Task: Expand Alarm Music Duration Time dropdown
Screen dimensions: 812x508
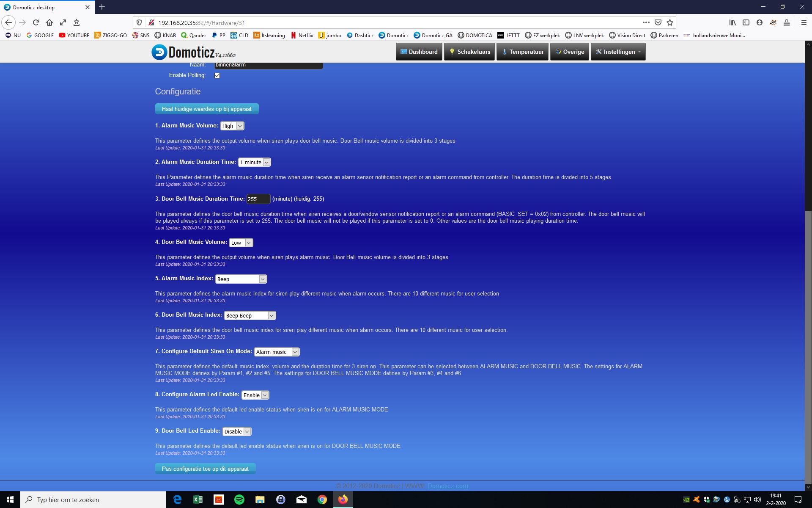Action: point(254,162)
